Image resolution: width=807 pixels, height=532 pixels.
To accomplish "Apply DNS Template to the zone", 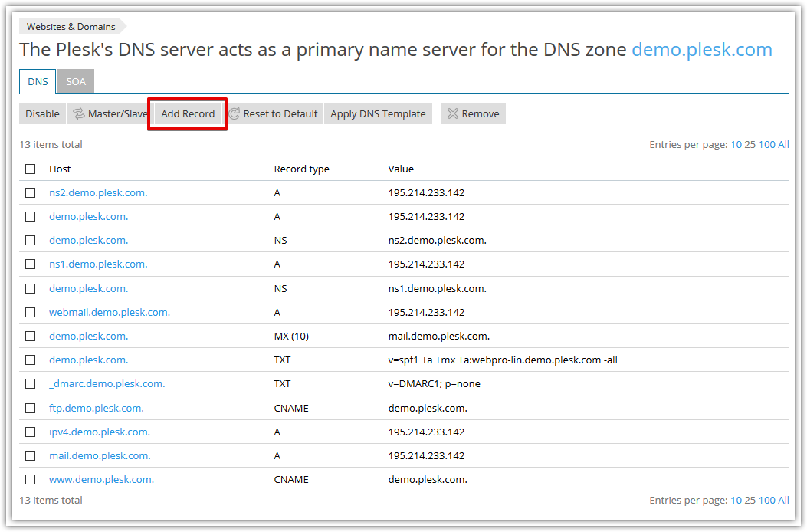I will 378,113.
